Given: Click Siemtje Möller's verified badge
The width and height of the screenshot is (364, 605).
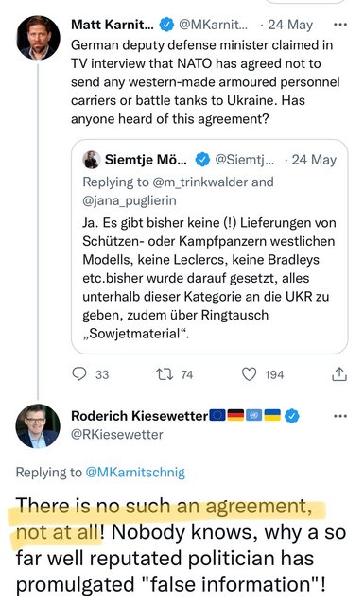Looking at the screenshot, I should point(202,160).
